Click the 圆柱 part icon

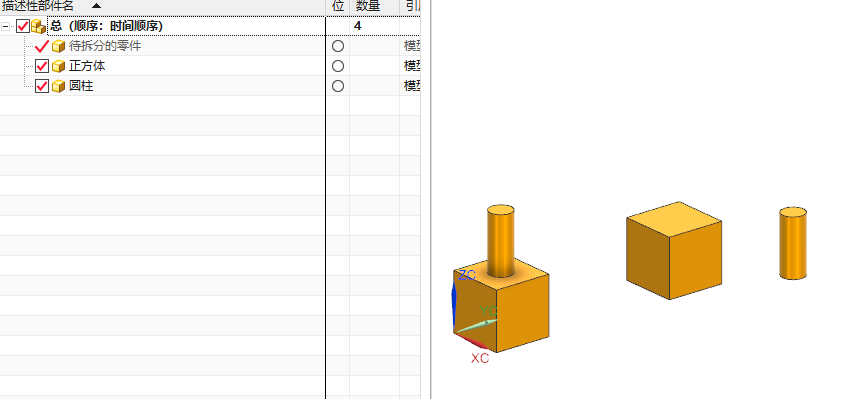pos(58,87)
